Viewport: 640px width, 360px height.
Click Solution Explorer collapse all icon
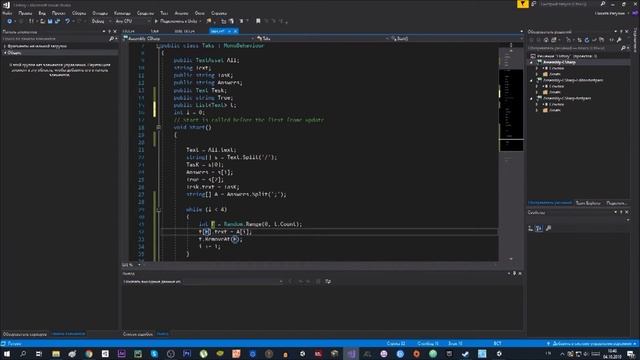[595, 40]
